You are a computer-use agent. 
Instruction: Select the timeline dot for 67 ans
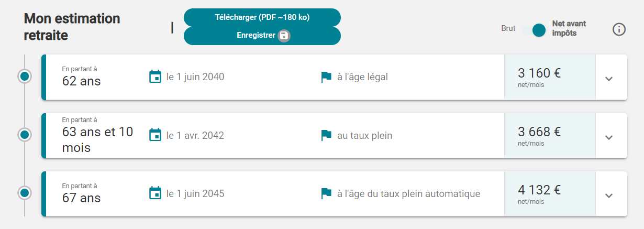pos(24,193)
